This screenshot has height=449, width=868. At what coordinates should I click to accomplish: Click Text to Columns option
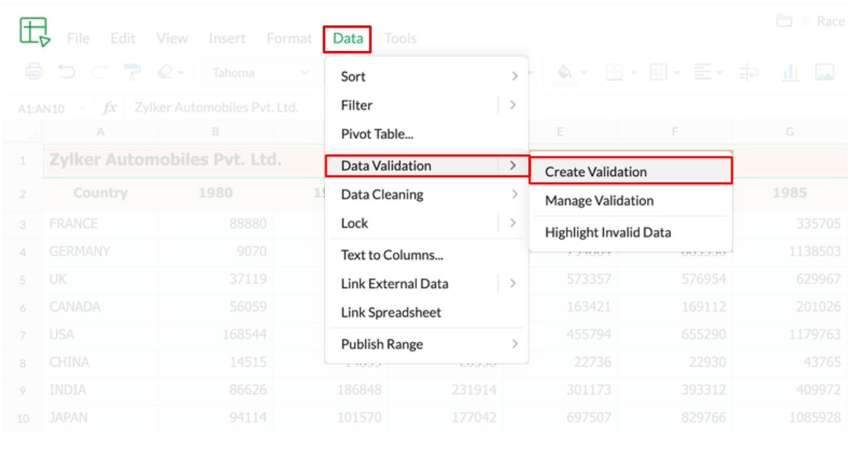[x=391, y=255]
